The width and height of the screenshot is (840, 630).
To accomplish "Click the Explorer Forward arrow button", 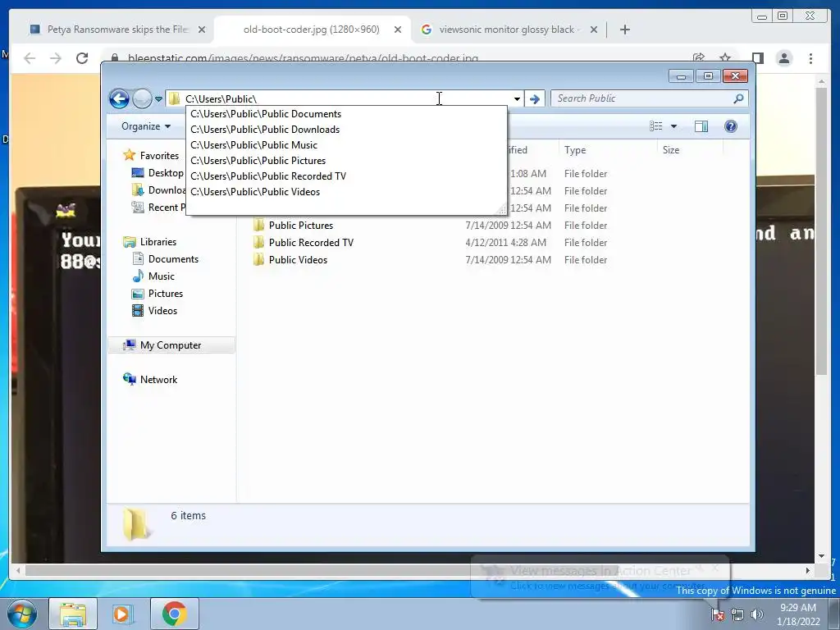I will point(142,98).
